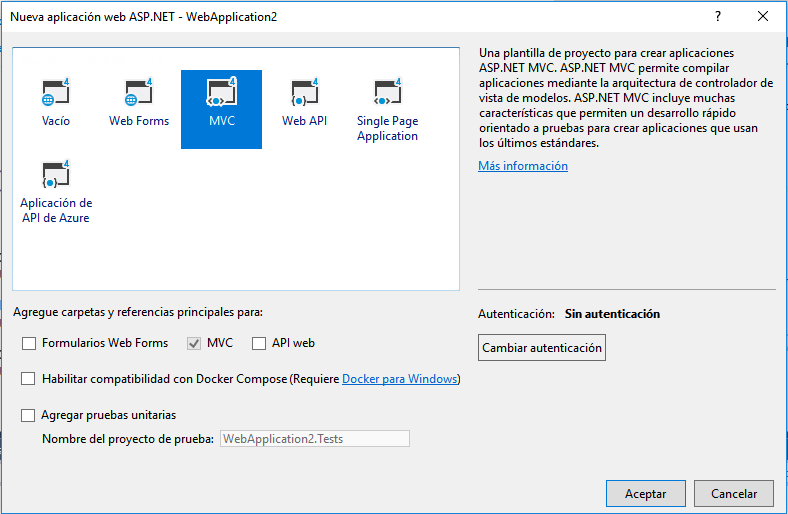Close the Nueva aplicación web dialog
Screen dimensions: 788x514
(762, 17)
